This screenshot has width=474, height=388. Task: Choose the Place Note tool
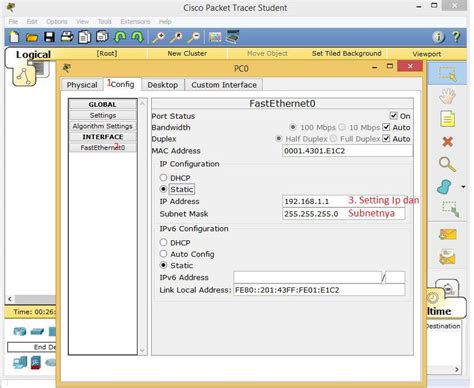[x=447, y=119]
